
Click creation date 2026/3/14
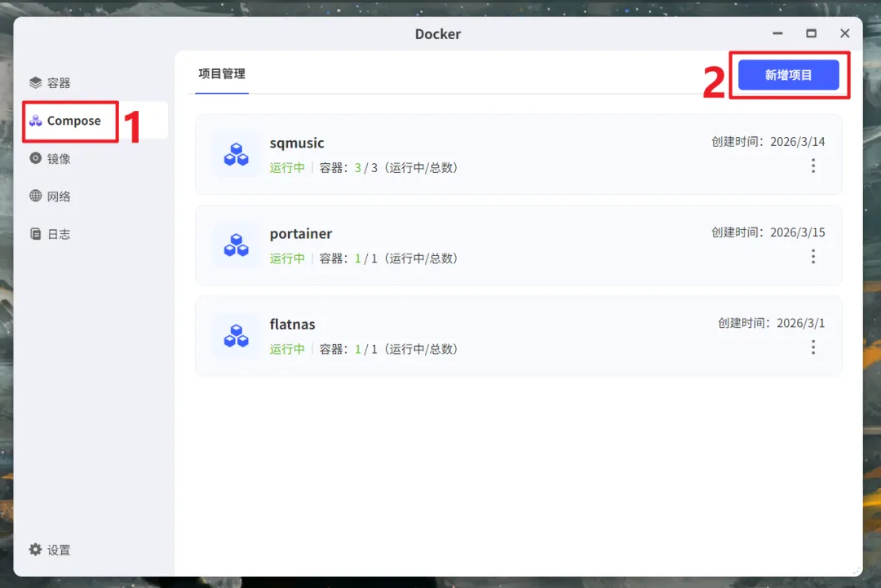797,142
